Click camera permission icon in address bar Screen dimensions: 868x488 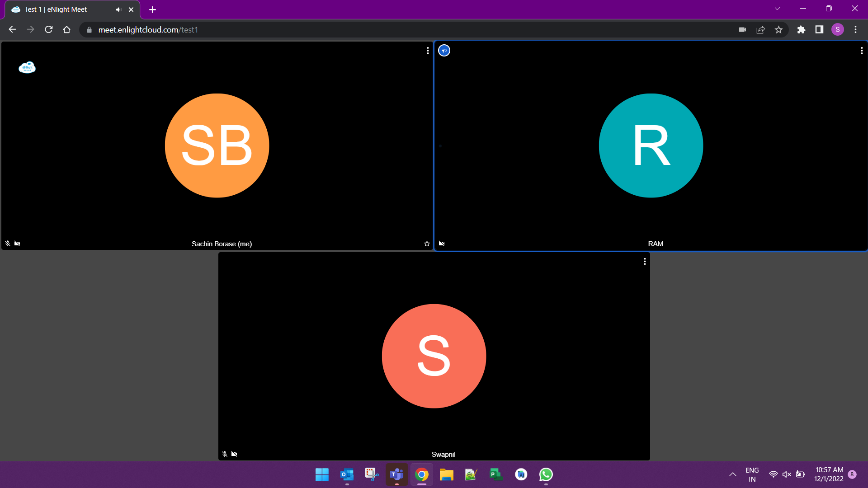tap(742, 30)
